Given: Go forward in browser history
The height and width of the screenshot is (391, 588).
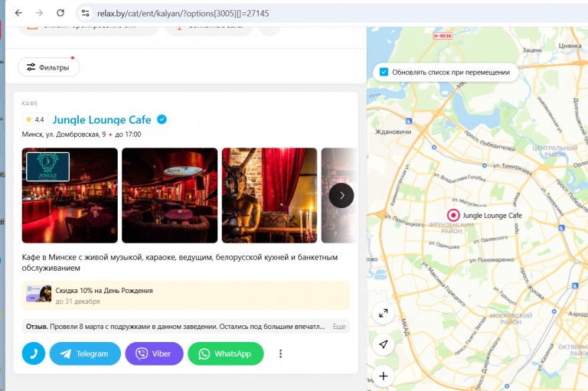Looking at the screenshot, I should (39, 13).
